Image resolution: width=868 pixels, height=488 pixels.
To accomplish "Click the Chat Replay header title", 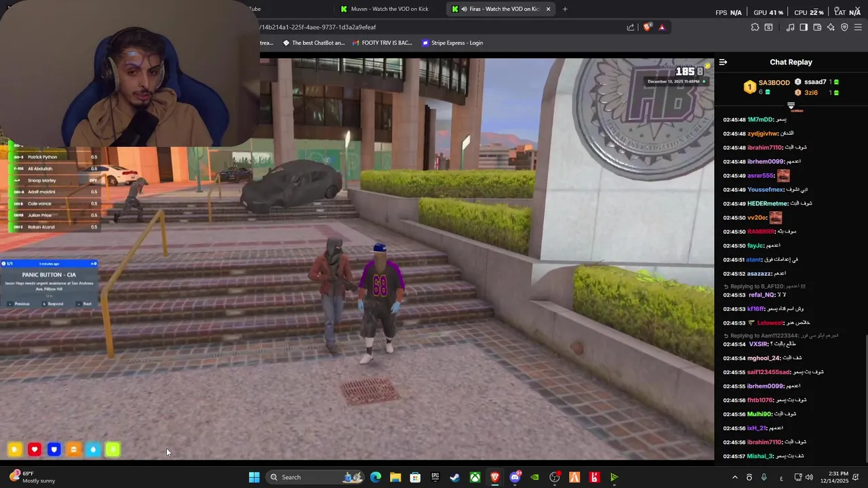I will coord(791,62).
